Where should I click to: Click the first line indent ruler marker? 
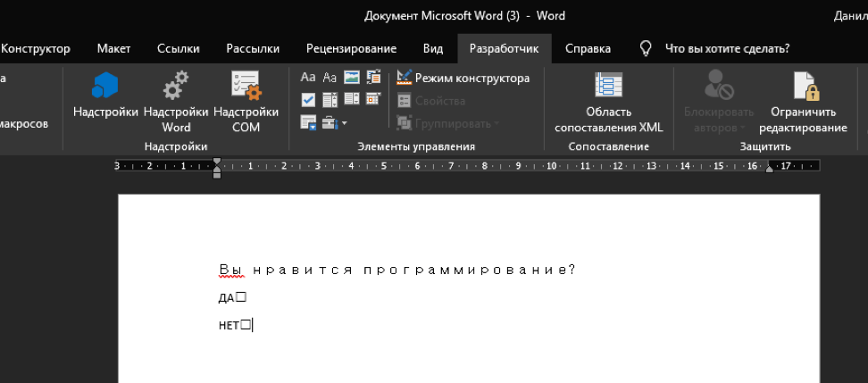click(217, 162)
